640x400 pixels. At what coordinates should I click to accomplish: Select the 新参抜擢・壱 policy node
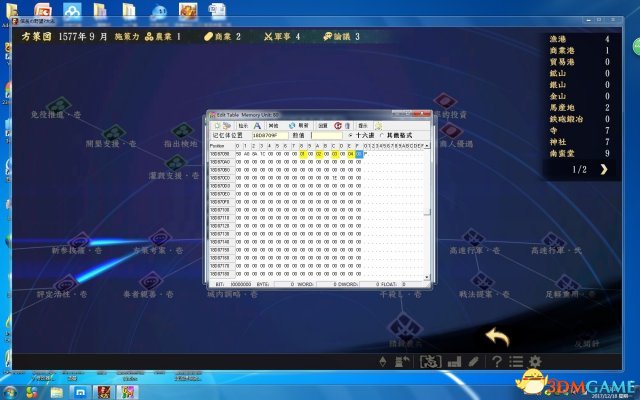(78, 243)
